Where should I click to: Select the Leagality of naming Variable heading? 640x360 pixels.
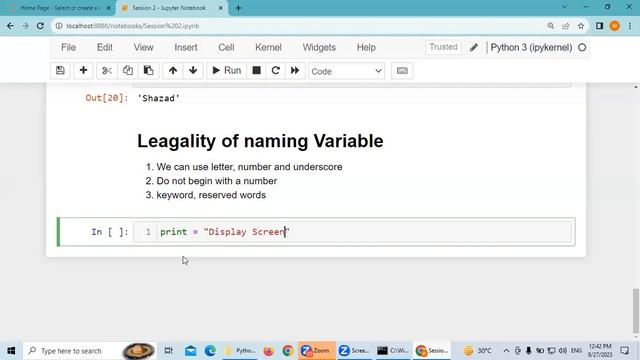tap(260, 141)
